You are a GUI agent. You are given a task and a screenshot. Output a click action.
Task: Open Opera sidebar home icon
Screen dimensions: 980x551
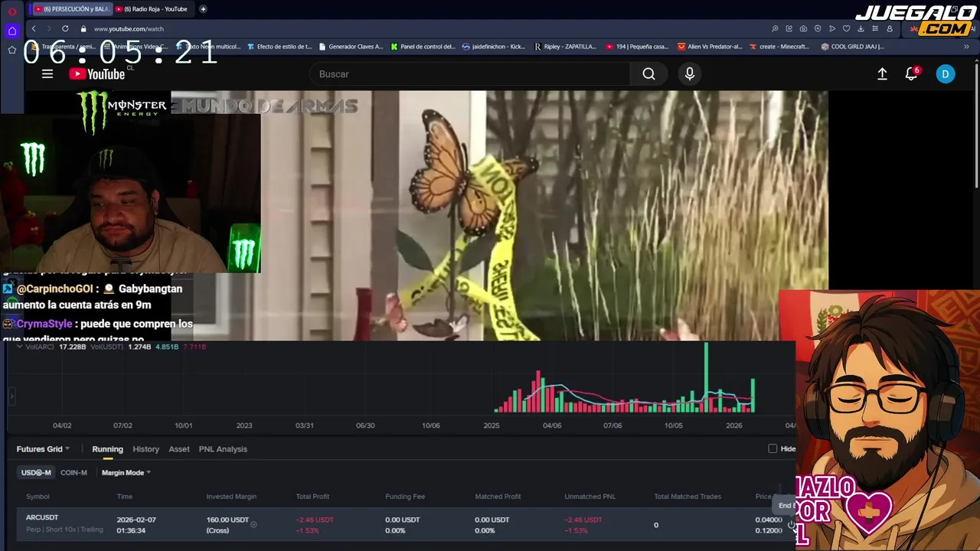click(11, 31)
